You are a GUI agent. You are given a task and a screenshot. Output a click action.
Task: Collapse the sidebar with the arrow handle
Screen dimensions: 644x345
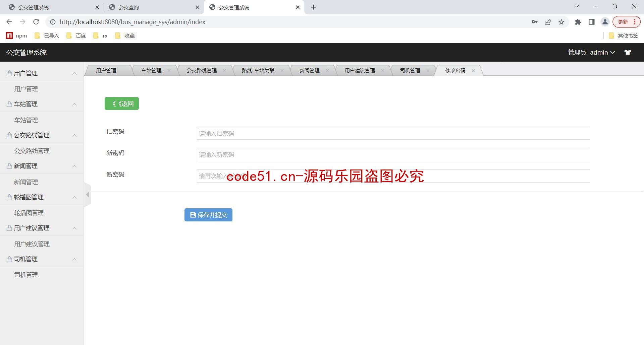pyautogui.click(x=88, y=195)
